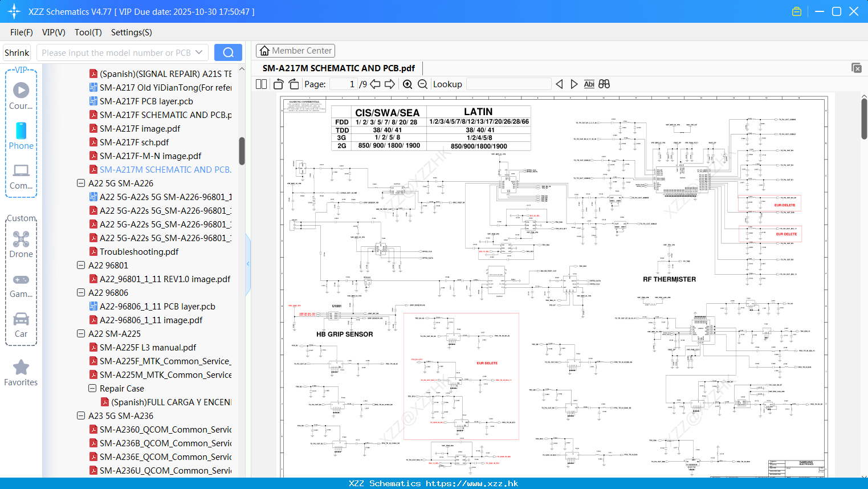Click the model number search field
Image resolution: width=868 pixels, height=489 pixels.
(116, 52)
